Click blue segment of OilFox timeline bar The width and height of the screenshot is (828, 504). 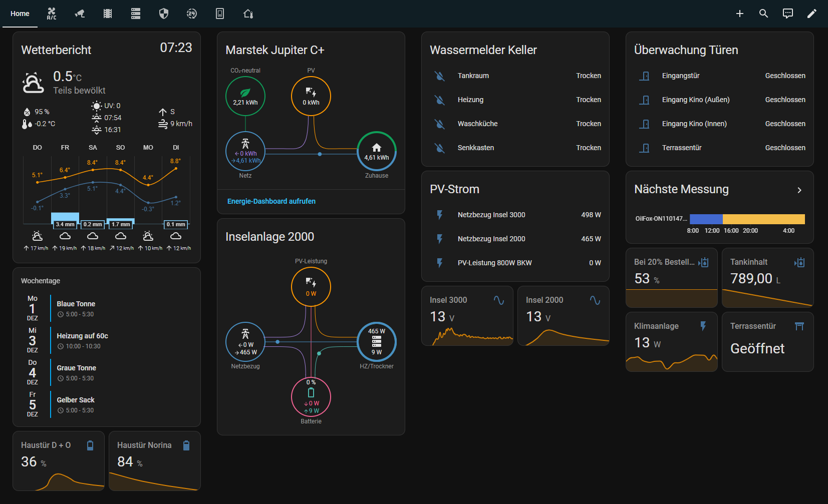click(x=706, y=219)
